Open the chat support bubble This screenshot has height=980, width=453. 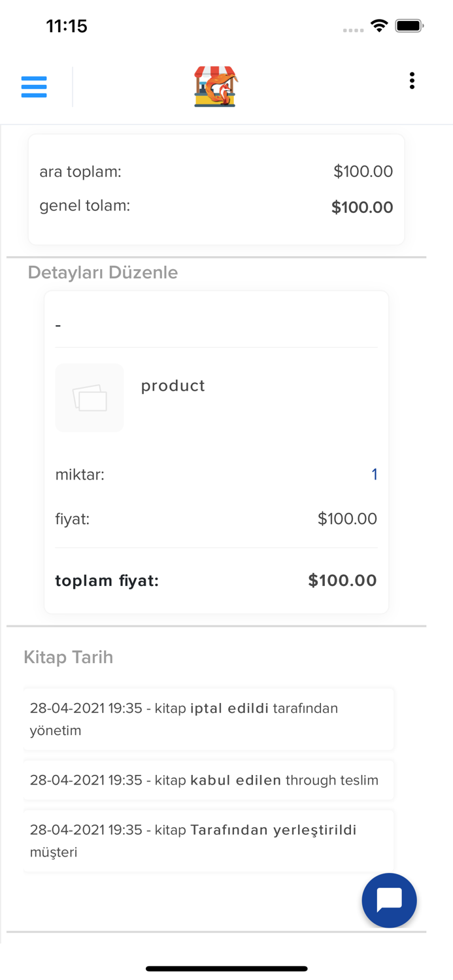389,900
